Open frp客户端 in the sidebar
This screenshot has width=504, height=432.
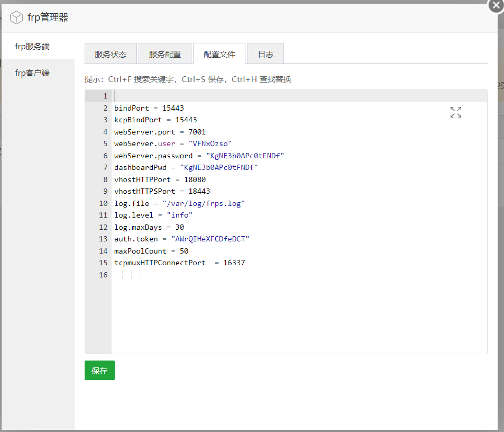click(32, 73)
